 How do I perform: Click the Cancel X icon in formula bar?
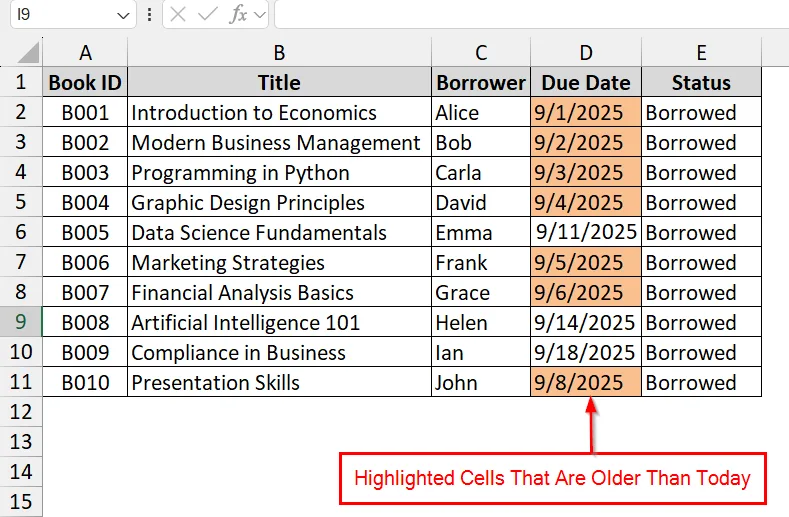coord(178,15)
